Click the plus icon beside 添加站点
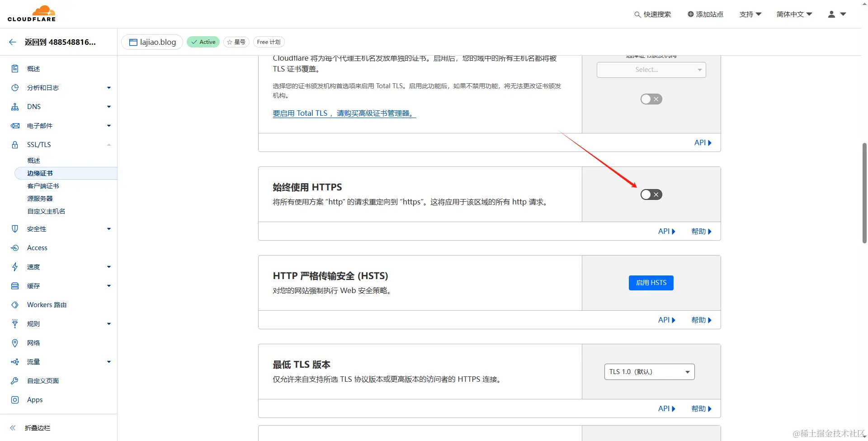 tap(691, 14)
